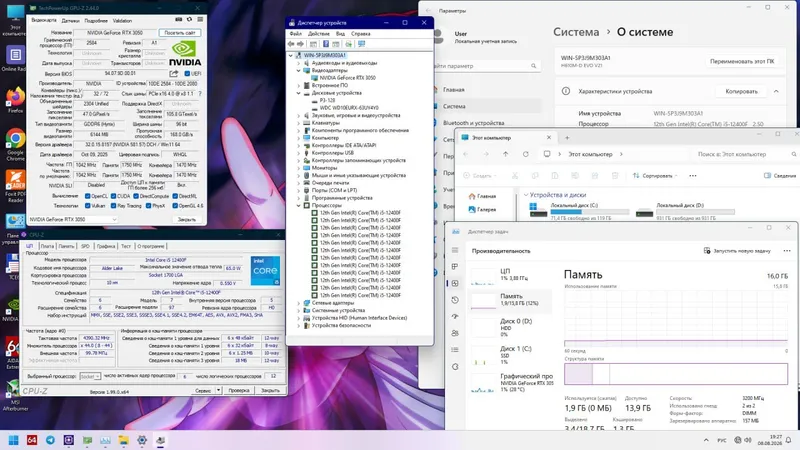
Task: Click Windows Start button on taskbar
Action: pos(13,440)
